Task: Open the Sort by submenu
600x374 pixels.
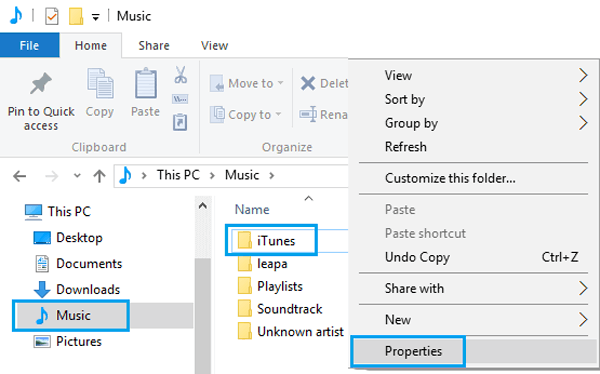Action: [x=474, y=100]
